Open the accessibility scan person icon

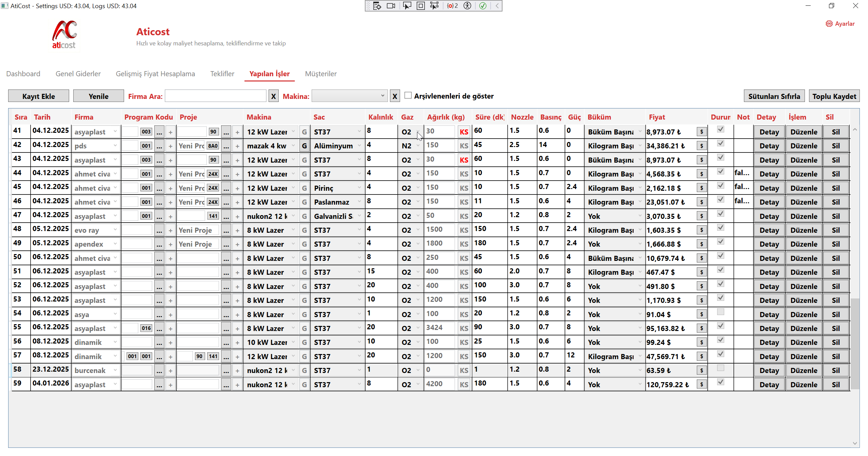pos(467,6)
